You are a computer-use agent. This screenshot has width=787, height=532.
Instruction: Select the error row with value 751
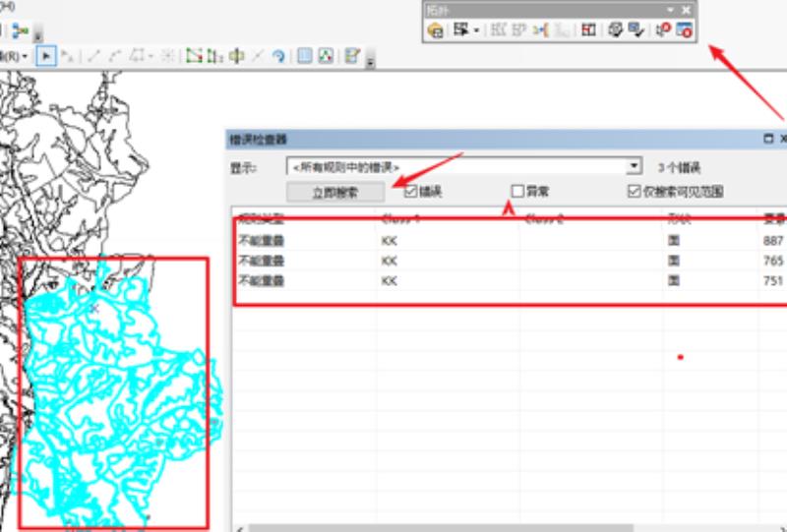click(x=511, y=280)
